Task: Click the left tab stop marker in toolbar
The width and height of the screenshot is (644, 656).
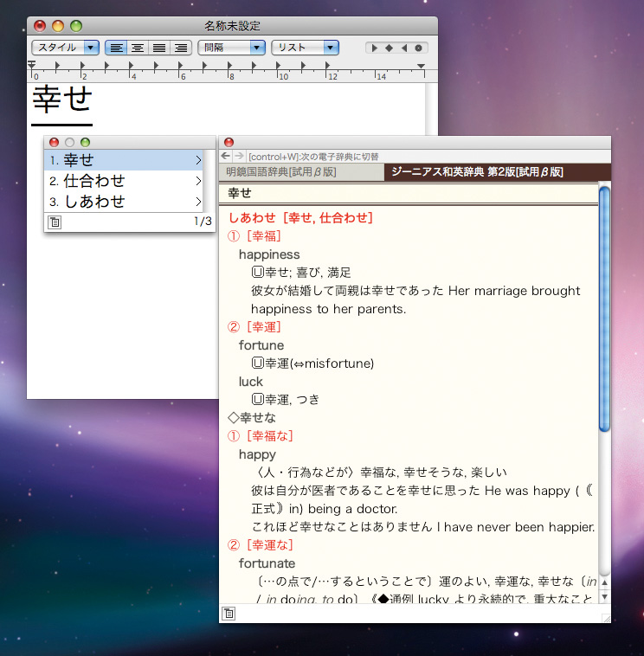Action: point(375,48)
